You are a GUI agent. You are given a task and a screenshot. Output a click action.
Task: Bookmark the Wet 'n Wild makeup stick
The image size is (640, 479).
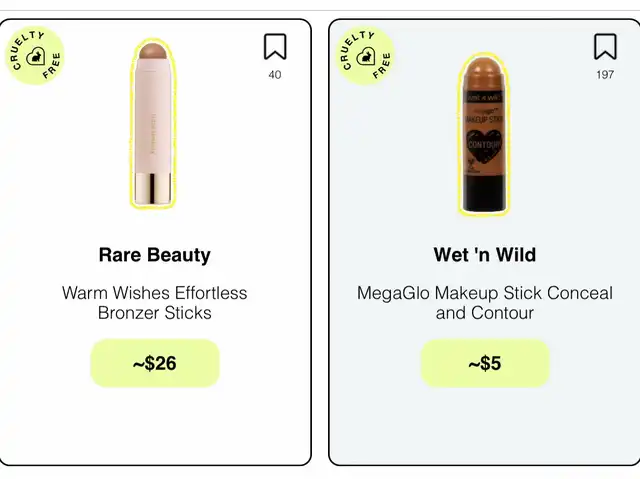pyautogui.click(x=605, y=47)
